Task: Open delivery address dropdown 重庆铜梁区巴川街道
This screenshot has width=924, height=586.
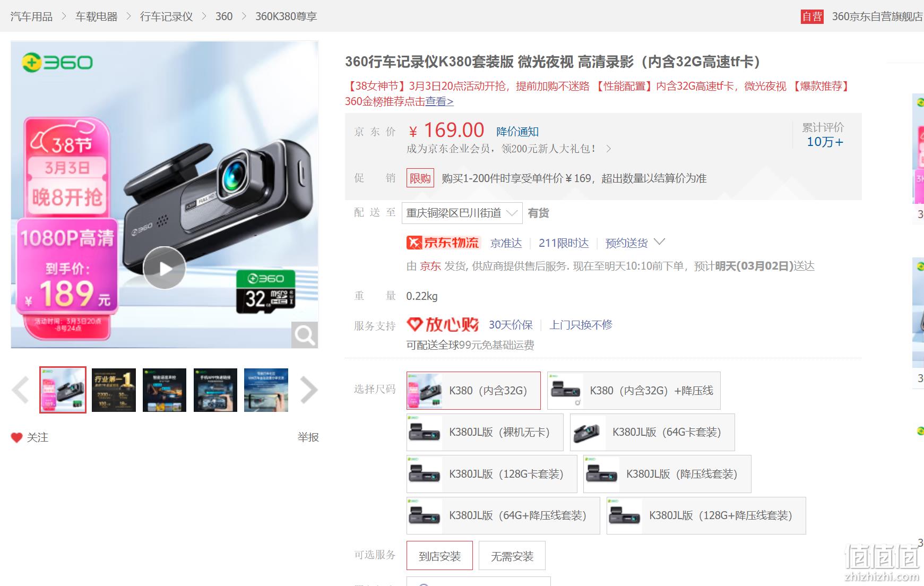Action: pyautogui.click(x=462, y=213)
